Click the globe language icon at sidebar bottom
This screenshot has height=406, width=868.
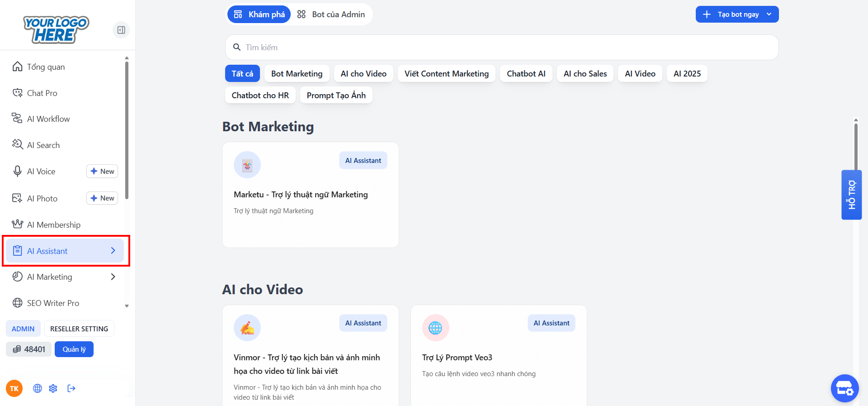coord(38,388)
